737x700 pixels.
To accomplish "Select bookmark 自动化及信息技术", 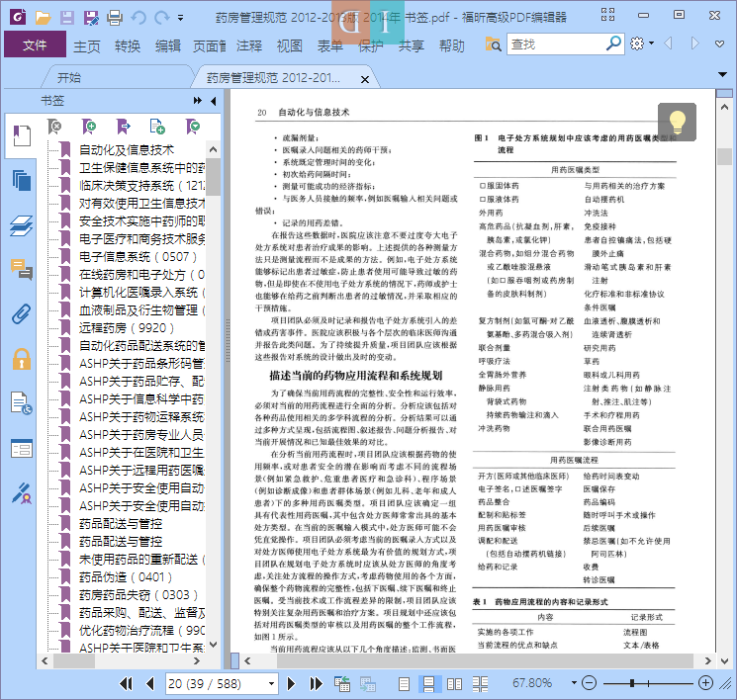I will 127,150.
